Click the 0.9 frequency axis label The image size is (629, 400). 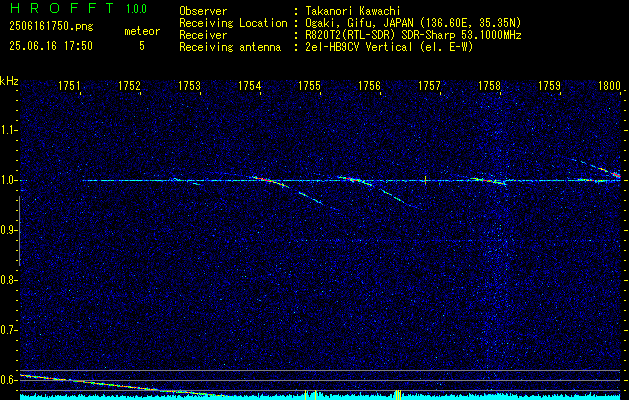[8, 230]
